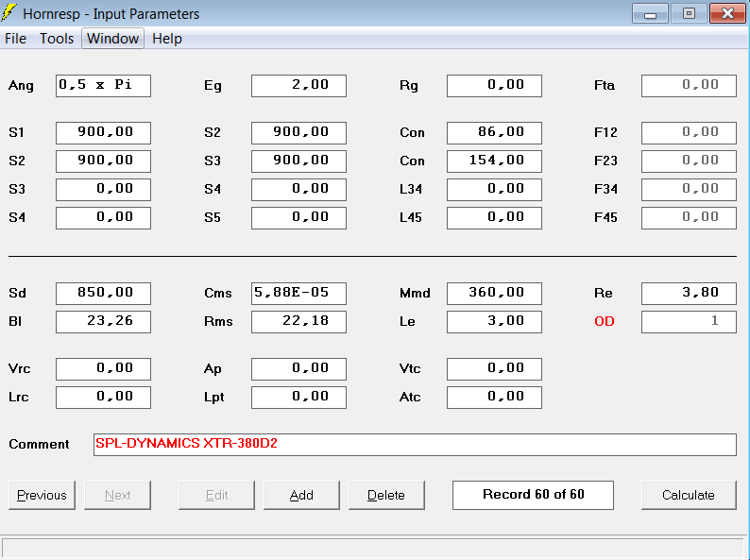750x560 pixels.
Task: Select the S2 field directly below S1
Action: [103, 161]
